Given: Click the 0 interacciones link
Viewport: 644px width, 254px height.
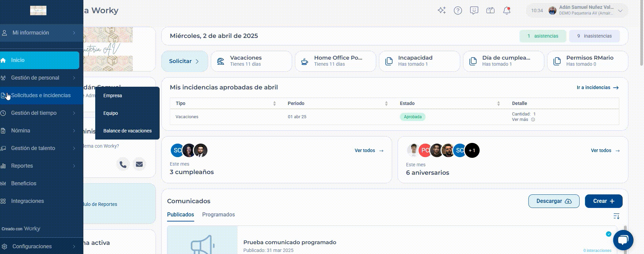Looking at the screenshot, I should tap(597, 251).
